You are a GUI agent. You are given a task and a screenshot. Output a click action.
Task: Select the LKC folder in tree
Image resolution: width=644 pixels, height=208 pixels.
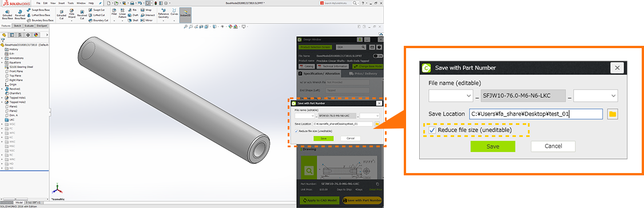pyautogui.click(x=10, y=119)
